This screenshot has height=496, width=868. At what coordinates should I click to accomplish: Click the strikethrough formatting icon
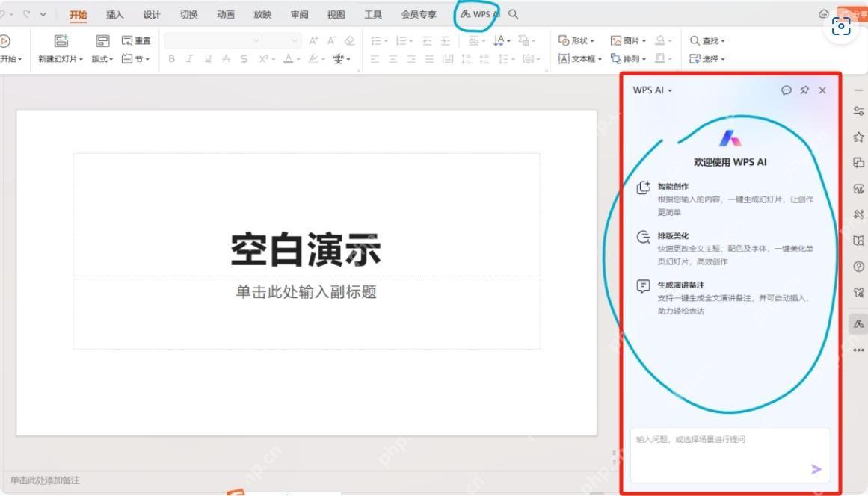point(226,58)
